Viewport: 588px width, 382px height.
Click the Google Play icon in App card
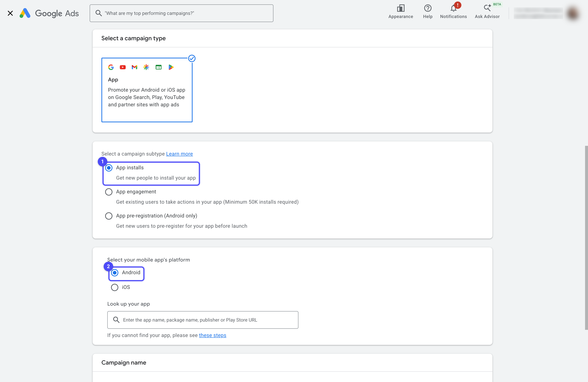(x=171, y=67)
